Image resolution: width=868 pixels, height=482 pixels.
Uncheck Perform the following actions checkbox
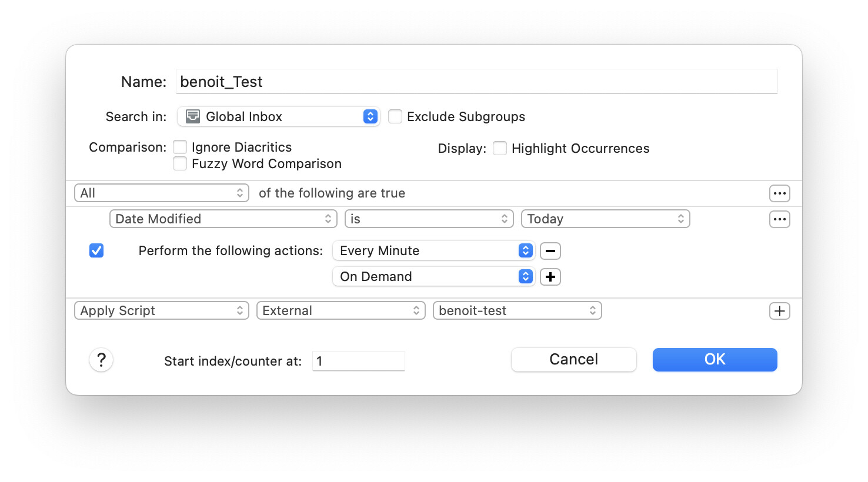pyautogui.click(x=96, y=251)
